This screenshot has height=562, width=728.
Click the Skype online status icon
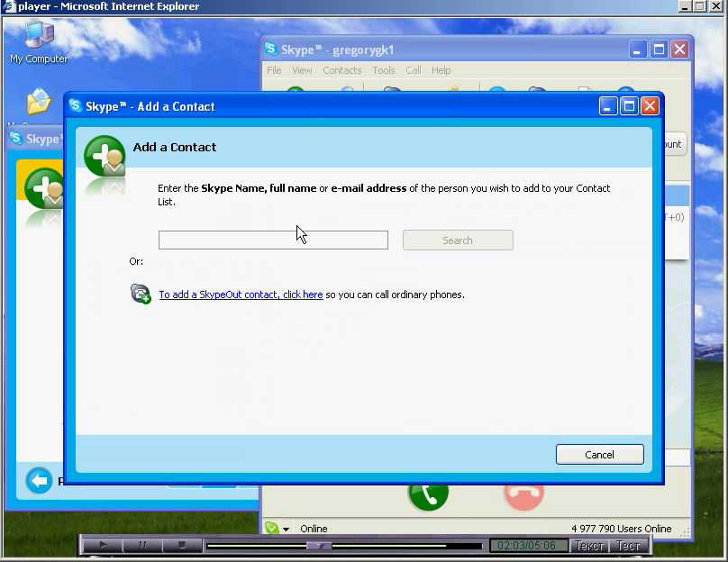pyautogui.click(x=271, y=528)
